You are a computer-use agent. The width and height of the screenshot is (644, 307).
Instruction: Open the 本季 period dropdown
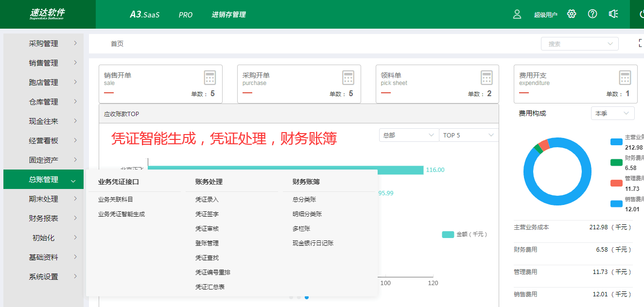pos(612,113)
